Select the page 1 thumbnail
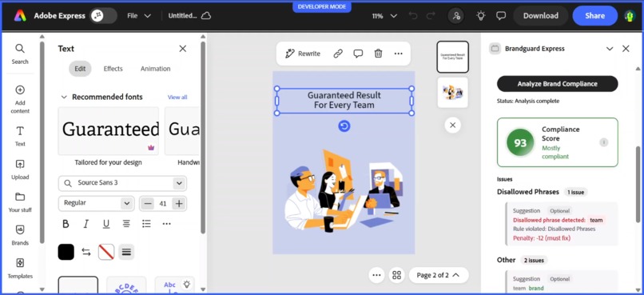This screenshot has width=644, height=295. pyautogui.click(x=452, y=57)
